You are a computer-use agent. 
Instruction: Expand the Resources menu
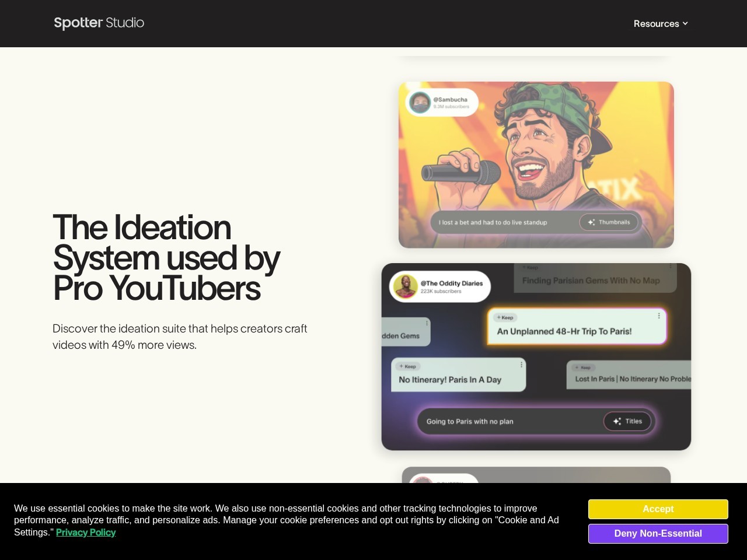point(661,23)
